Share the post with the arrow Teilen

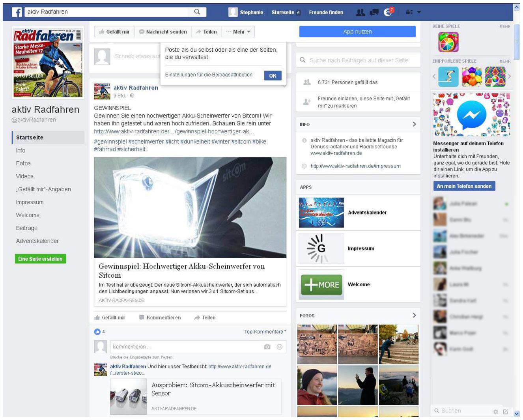pos(205,317)
